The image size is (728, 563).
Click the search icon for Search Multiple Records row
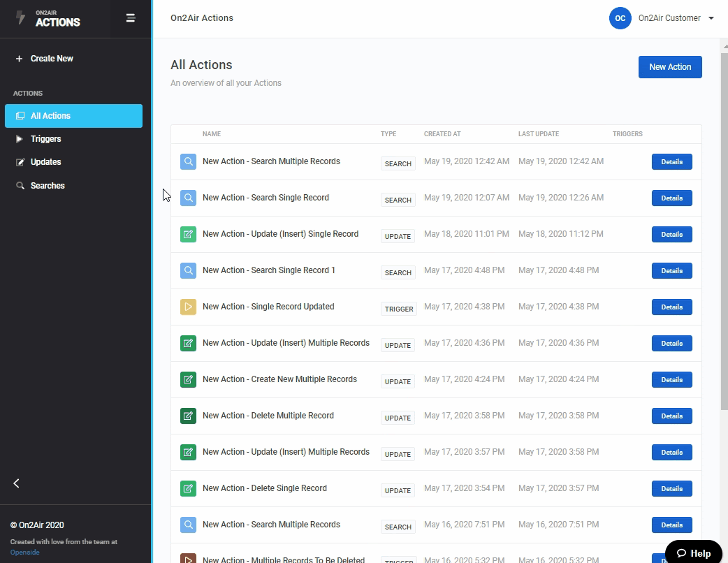188,161
